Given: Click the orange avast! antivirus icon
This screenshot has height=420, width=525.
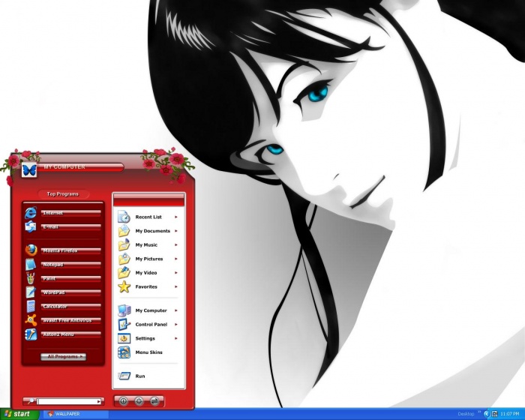Looking at the screenshot, I should pos(31,320).
